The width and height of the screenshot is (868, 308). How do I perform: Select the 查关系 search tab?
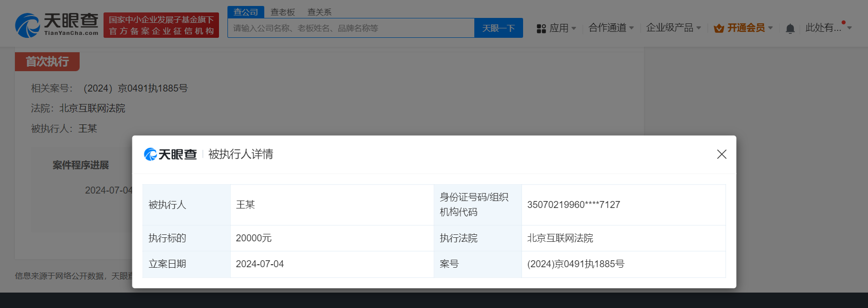[x=320, y=12]
